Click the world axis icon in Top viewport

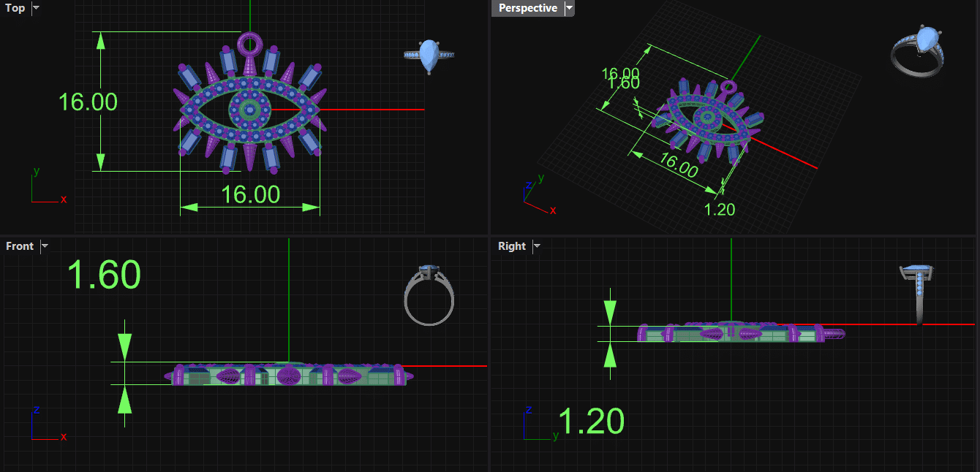coord(44,189)
